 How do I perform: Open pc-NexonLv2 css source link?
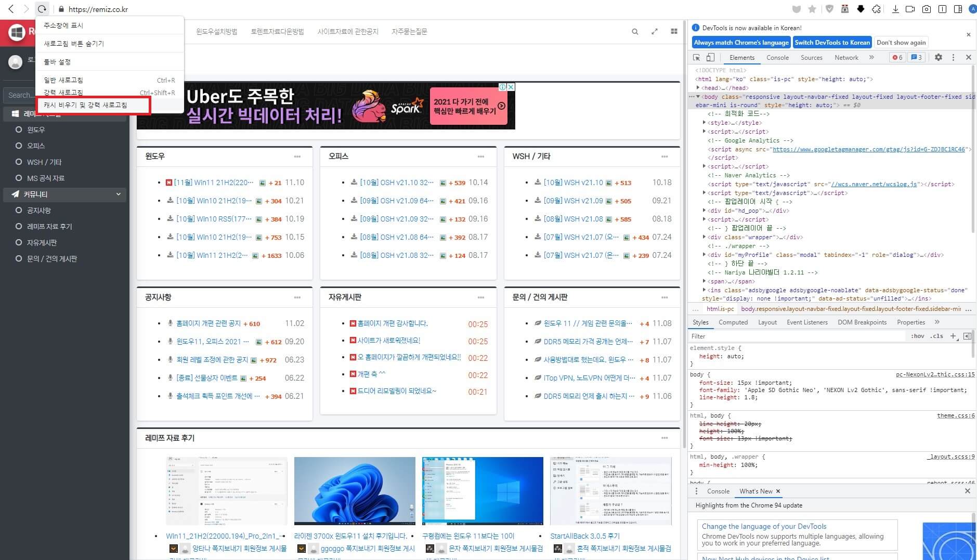click(x=935, y=374)
